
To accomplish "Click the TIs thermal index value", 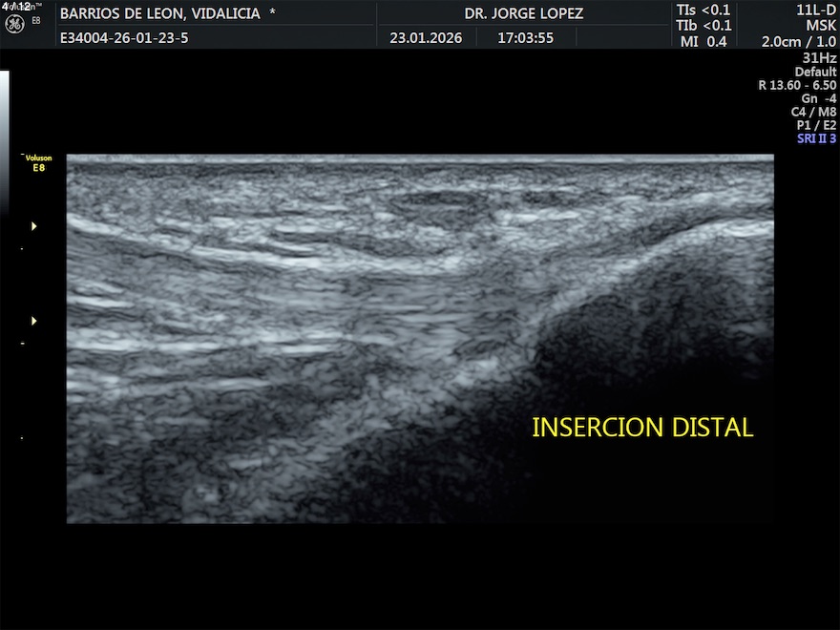I will [x=703, y=10].
